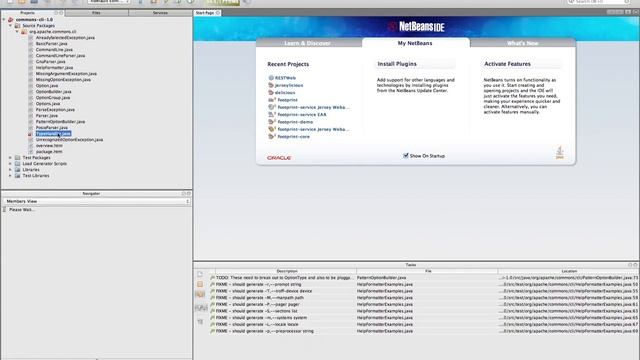Select the FIXME '--prompt string' task row

tap(424, 284)
